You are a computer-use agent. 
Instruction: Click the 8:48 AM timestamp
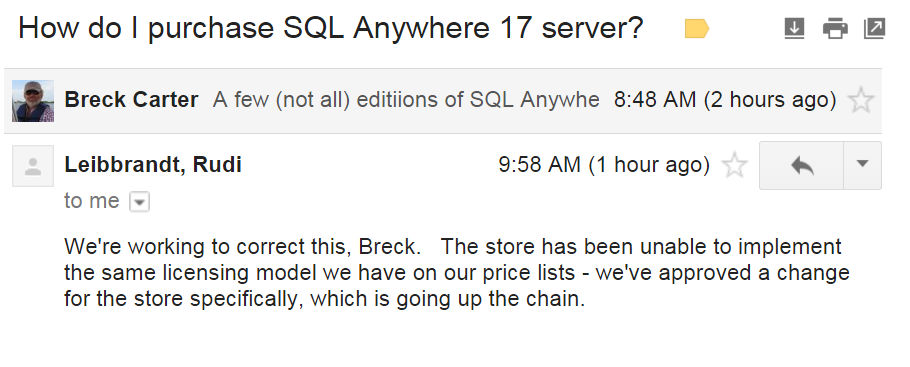(x=655, y=100)
